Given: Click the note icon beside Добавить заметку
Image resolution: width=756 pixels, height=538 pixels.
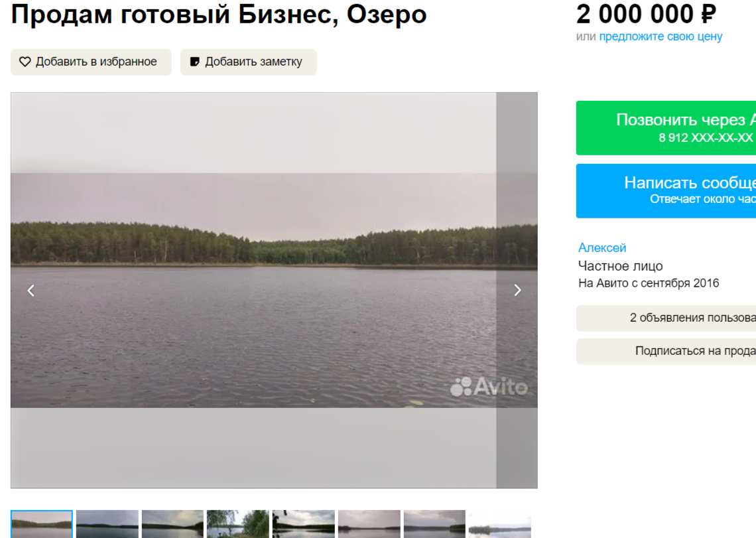Looking at the screenshot, I should [x=195, y=62].
